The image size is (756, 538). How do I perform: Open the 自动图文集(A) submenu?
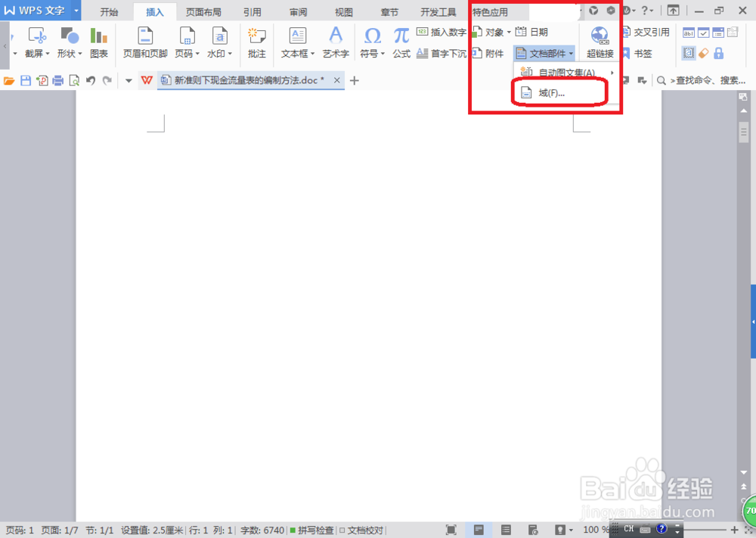click(x=565, y=73)
